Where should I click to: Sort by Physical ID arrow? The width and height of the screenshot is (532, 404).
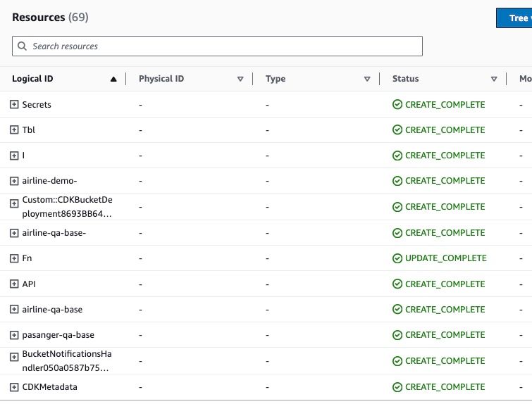(x=240, y=79)
